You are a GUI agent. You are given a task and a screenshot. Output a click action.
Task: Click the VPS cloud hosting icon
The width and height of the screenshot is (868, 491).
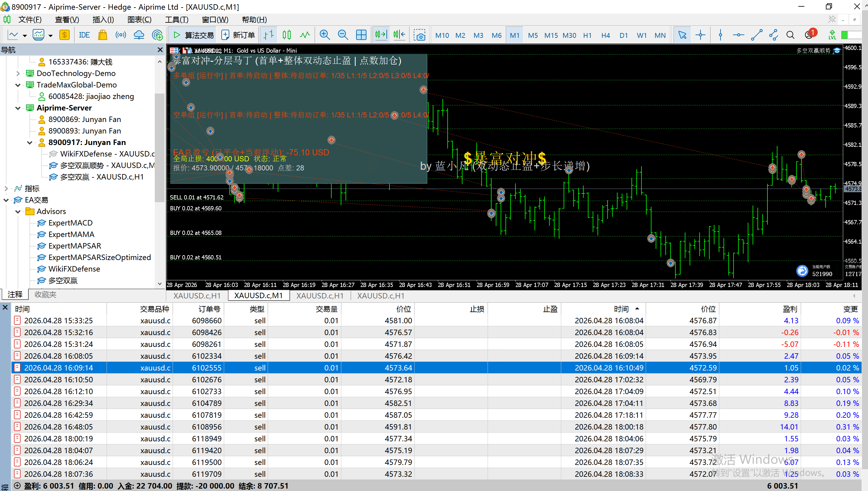(139, 35)
